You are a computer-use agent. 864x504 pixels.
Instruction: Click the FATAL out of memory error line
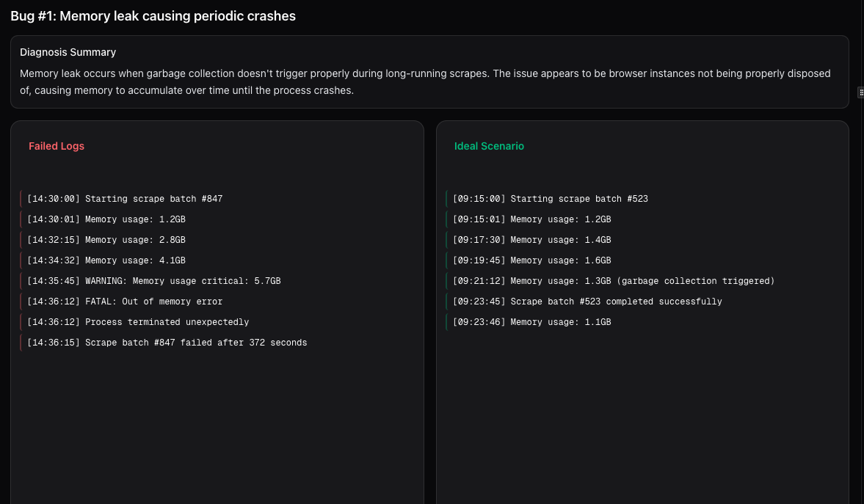(125, 302)
